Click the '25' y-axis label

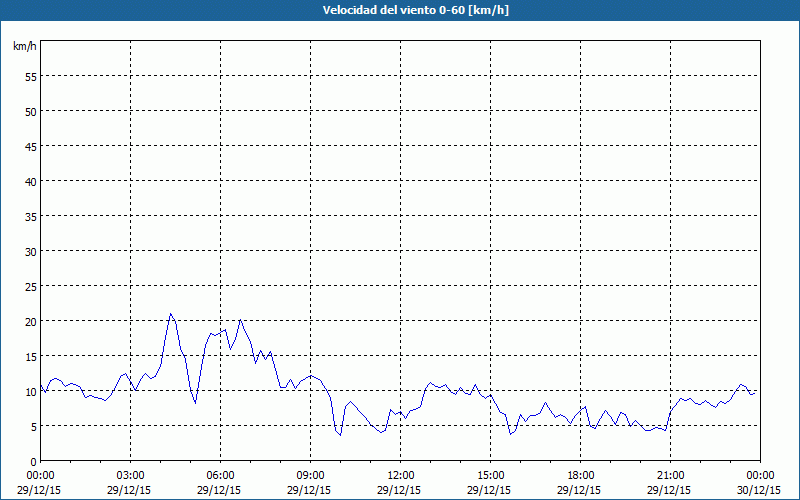(31, 287)
